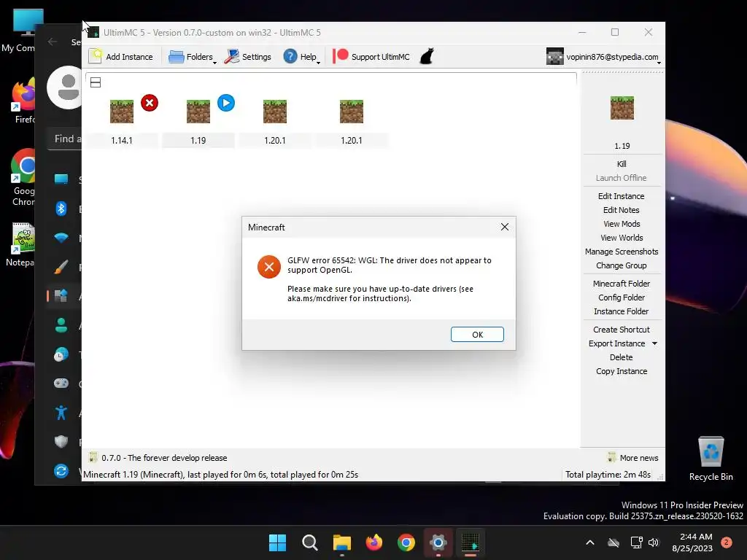The image size is (747, 560).
Task: Open Manage Screenshots
Action: click(x=622, y=252)
